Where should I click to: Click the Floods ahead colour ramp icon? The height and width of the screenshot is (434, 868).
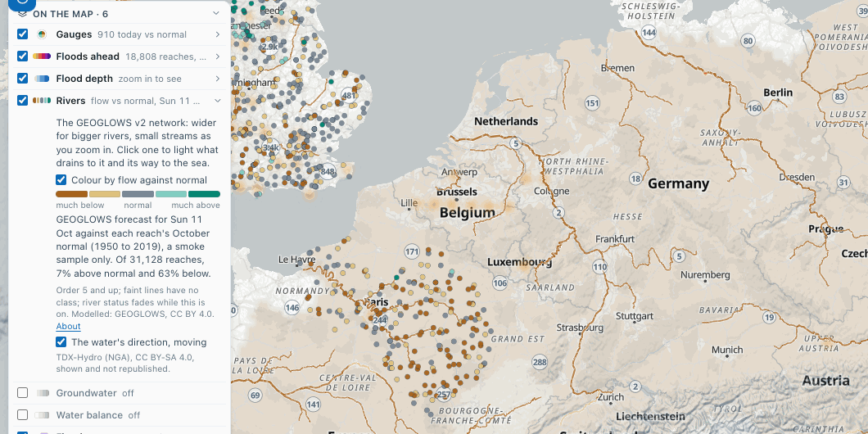[x=42, y=57]
